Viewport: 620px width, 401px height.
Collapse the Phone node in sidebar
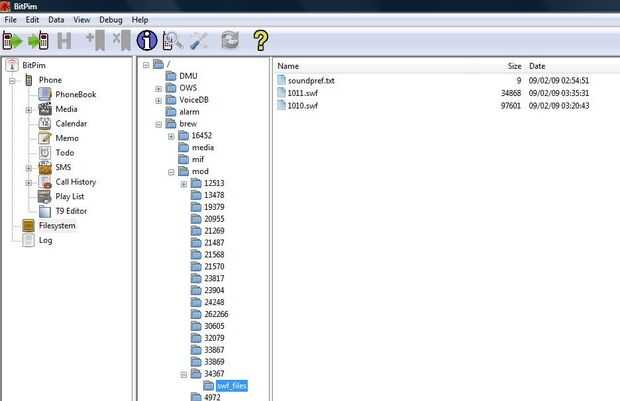[x=12, y=81]
